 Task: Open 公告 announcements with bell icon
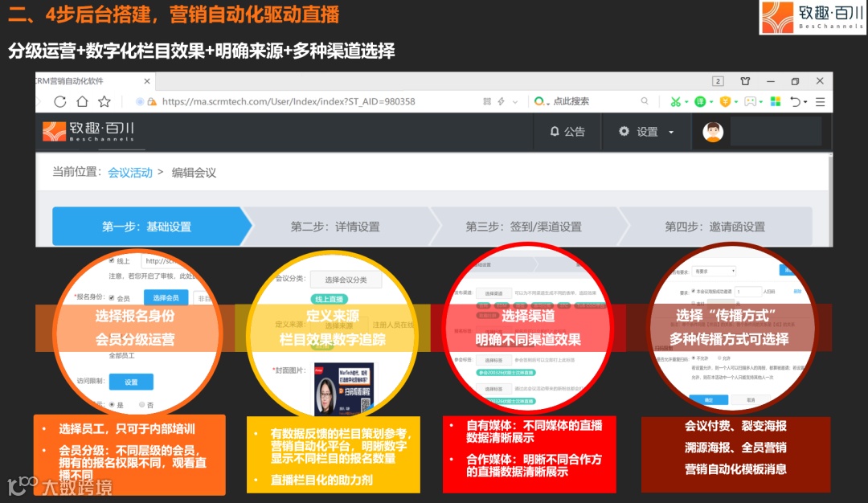(x=567, y=132)
